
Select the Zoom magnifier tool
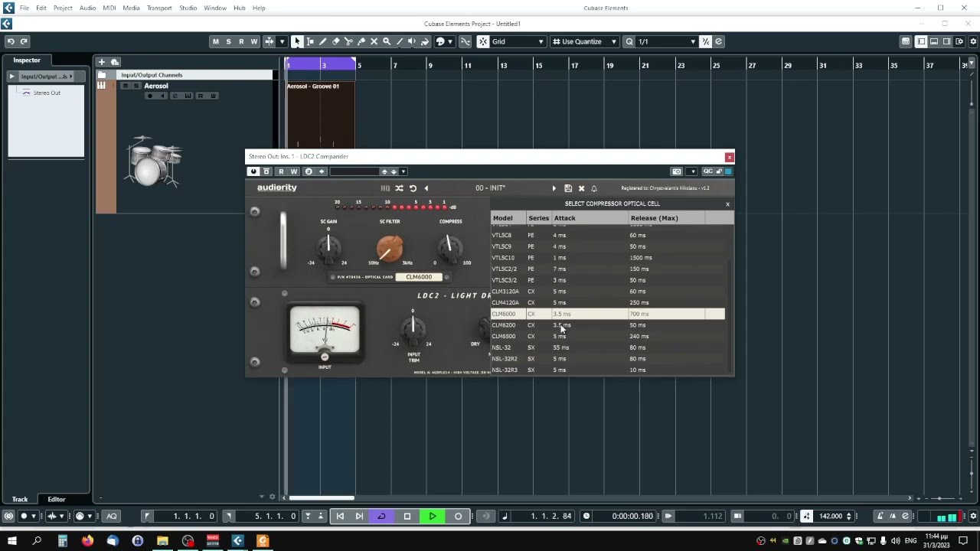coord(387,41)
